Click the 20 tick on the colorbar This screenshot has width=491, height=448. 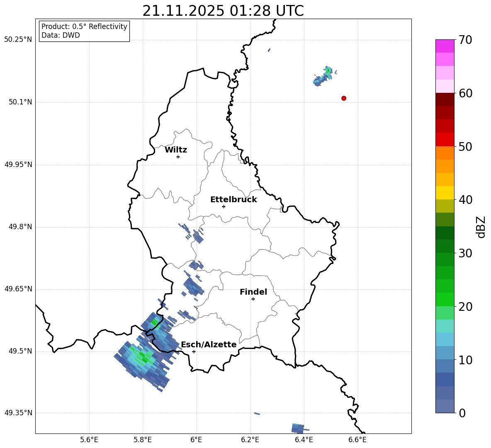[465, 307]
